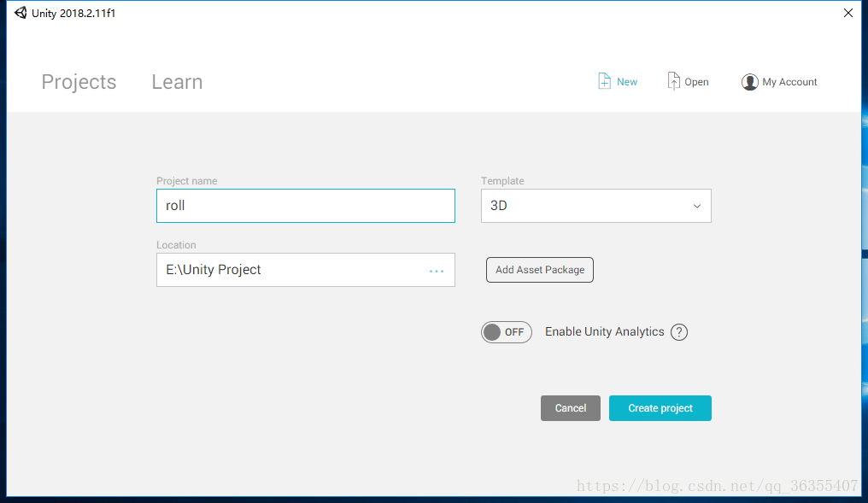Click the Location label
The width and height of the screenshot is (868, 503).
point(176,244)
